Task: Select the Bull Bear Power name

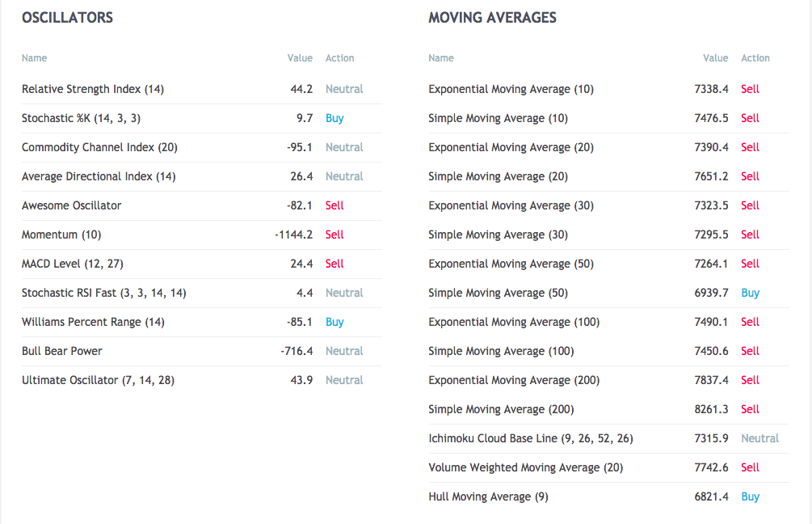Action: coord(61,351)
